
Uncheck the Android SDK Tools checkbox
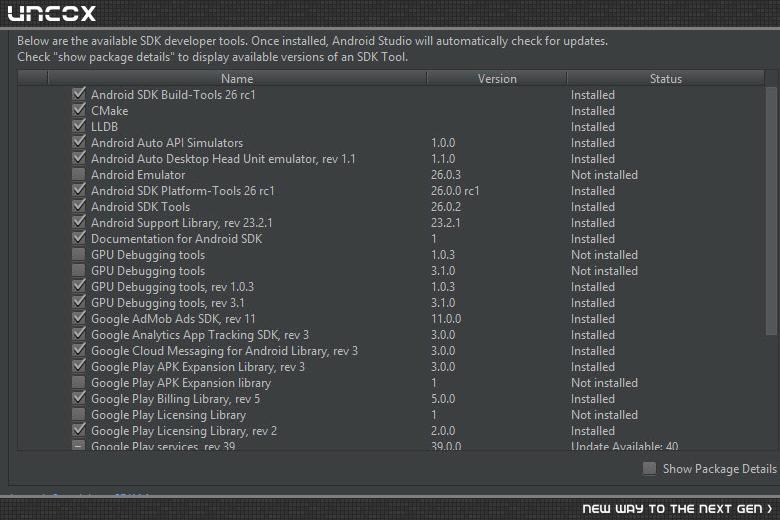79,206
